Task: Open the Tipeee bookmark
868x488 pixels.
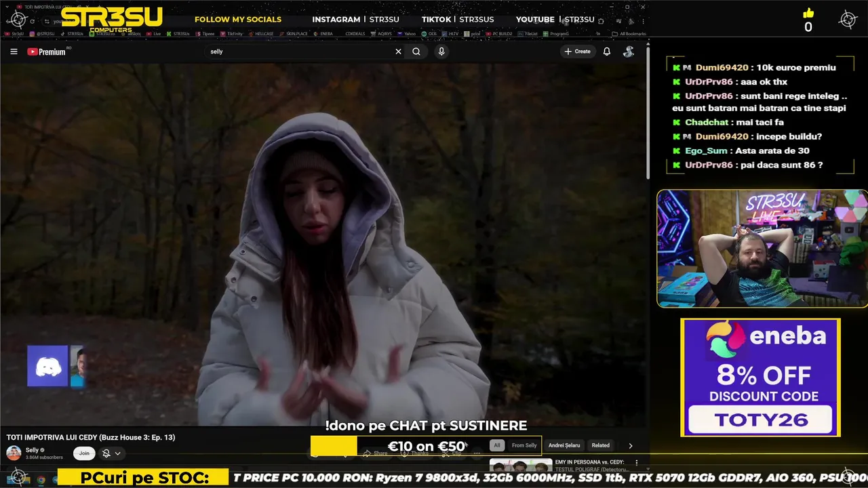Action: tap(205, 33)
